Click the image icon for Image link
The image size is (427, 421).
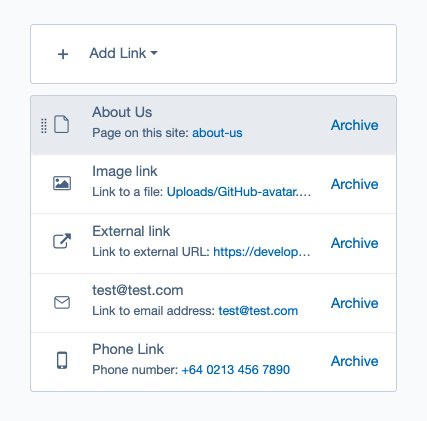pos(62,183)
